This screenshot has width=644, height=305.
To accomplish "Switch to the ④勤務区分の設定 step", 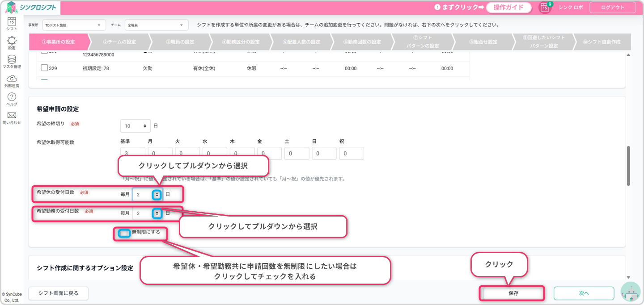I will [x=241, y=42].
